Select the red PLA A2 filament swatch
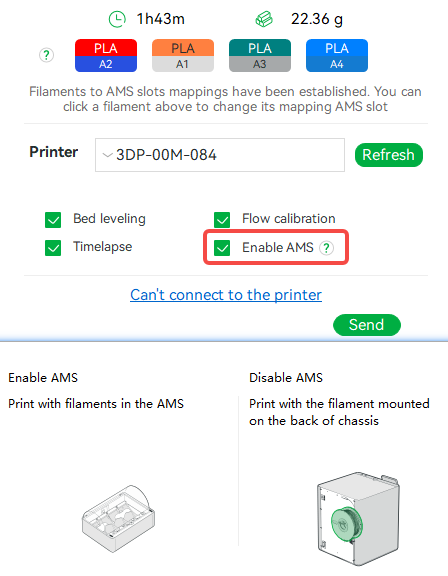This screenshot has width=448, height=576. click(106, 55)
